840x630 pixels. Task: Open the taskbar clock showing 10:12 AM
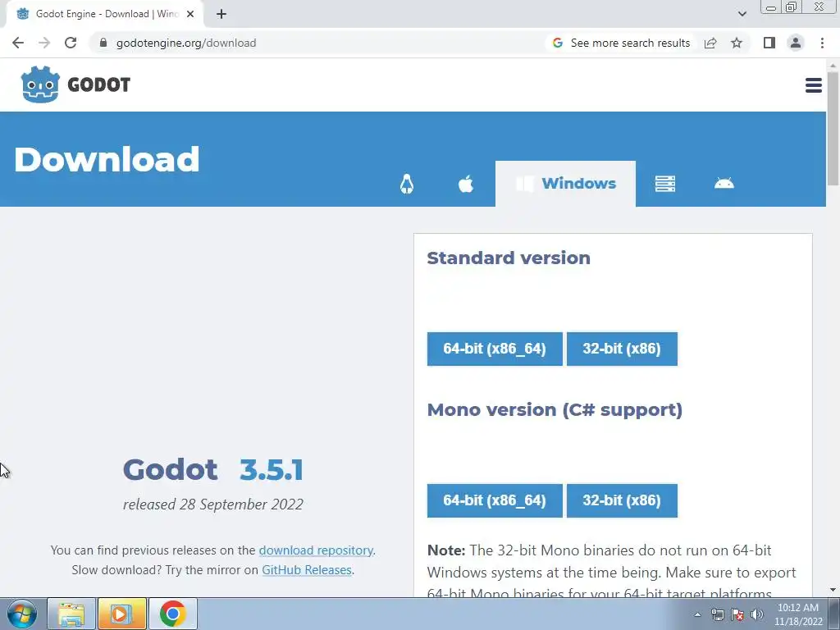[x=797, y=614]
